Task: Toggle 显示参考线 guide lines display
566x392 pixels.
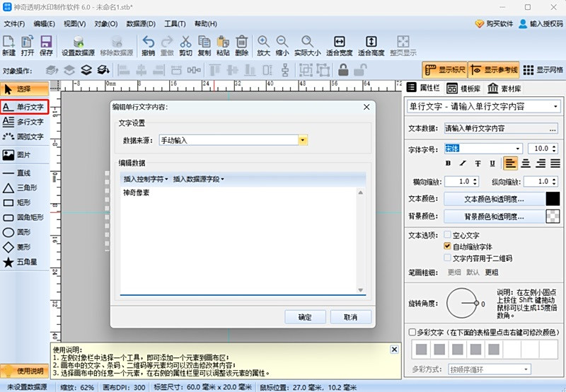Action: point(494,70)
